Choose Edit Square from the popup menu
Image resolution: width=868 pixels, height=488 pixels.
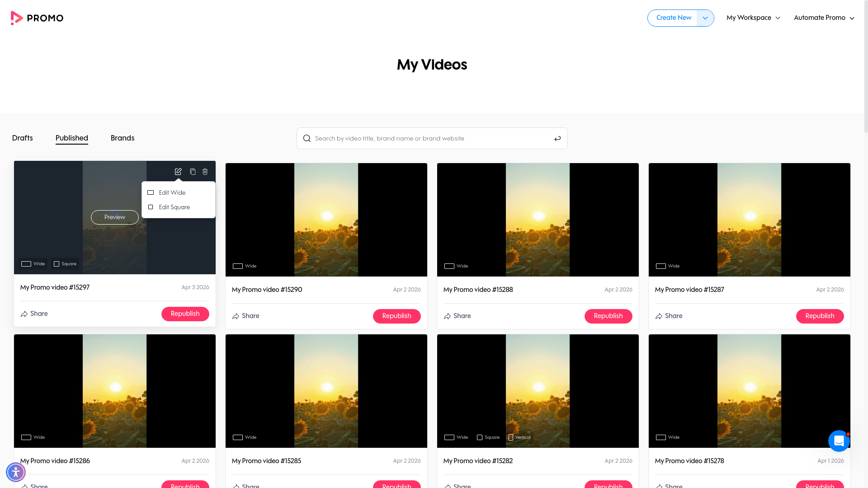(x=174, y=207)
